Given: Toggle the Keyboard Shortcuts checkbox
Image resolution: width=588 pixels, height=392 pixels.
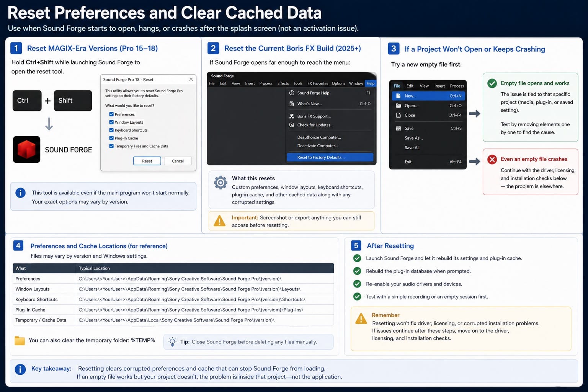Looking at the screenshot, I should click(x=111, y=130).
